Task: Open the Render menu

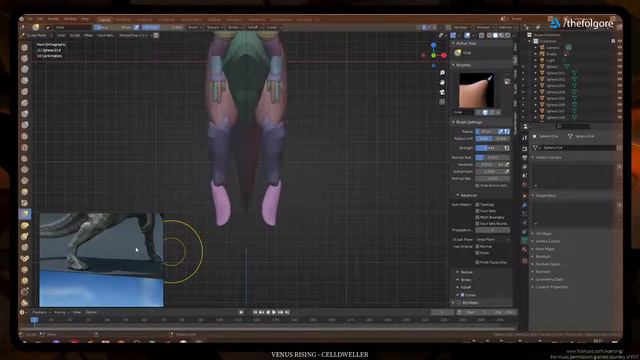Action: pyautogui.click(x=53, y=19)
